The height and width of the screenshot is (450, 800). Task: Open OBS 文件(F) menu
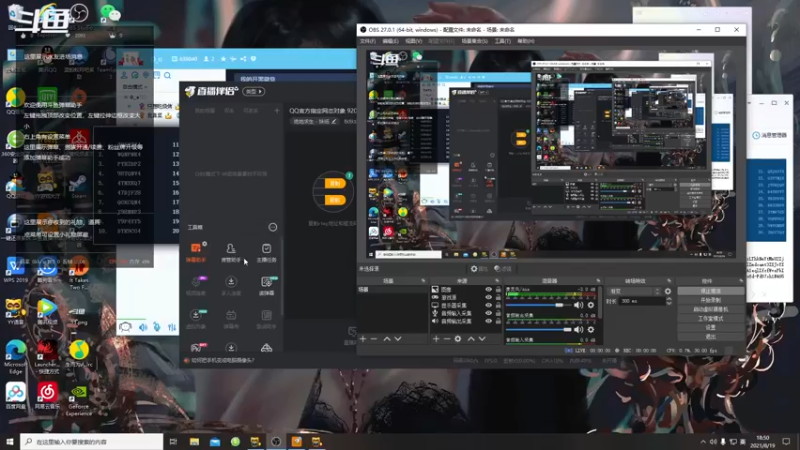(367, 41)
